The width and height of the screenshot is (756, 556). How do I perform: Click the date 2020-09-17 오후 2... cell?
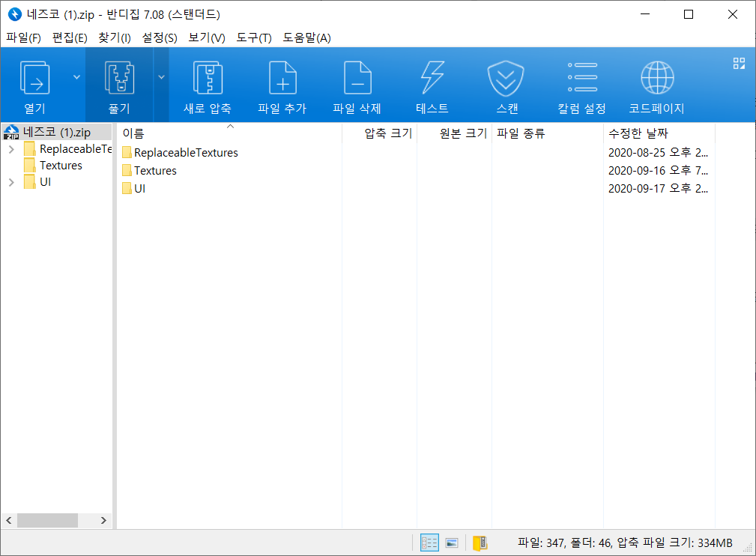click(658, 189)
